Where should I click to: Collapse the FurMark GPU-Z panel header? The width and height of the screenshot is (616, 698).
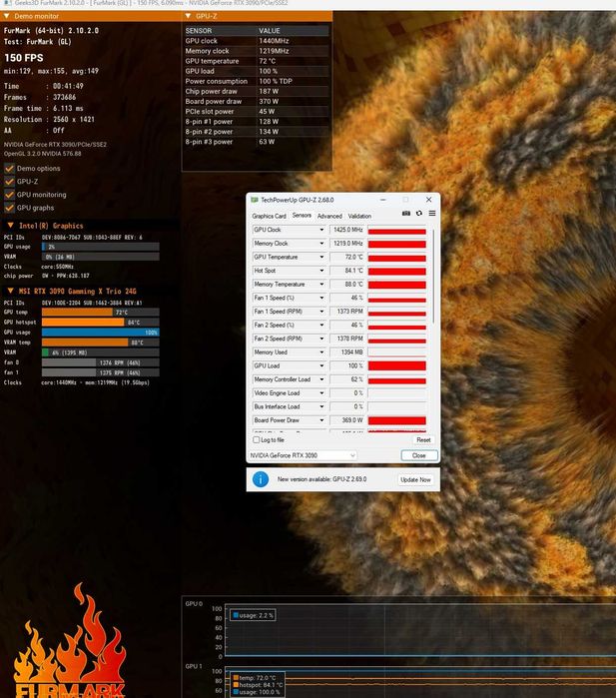[188, 16]
